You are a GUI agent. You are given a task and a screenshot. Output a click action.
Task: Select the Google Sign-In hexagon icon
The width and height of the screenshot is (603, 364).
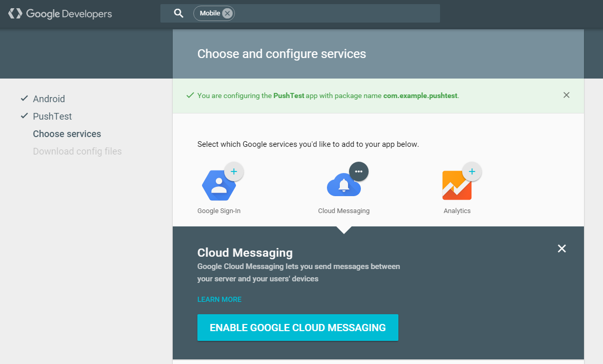click(x=219, y=186)
